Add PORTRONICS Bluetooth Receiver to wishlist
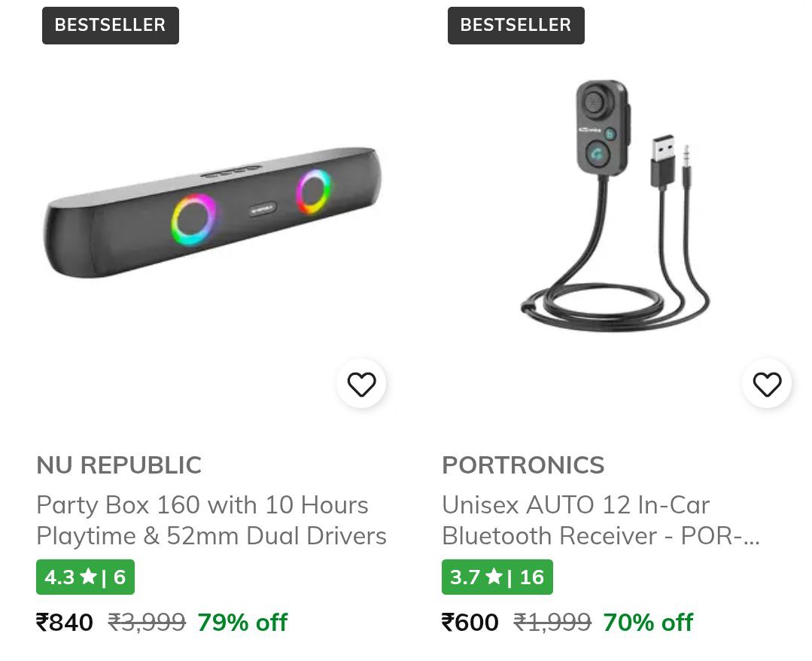 tap(767, 383)
